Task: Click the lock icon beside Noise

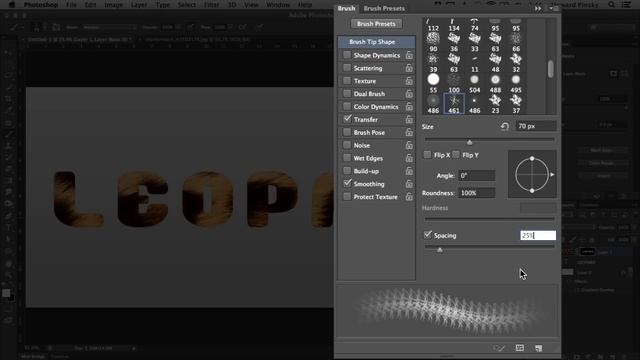Action: tap(409, 145)
